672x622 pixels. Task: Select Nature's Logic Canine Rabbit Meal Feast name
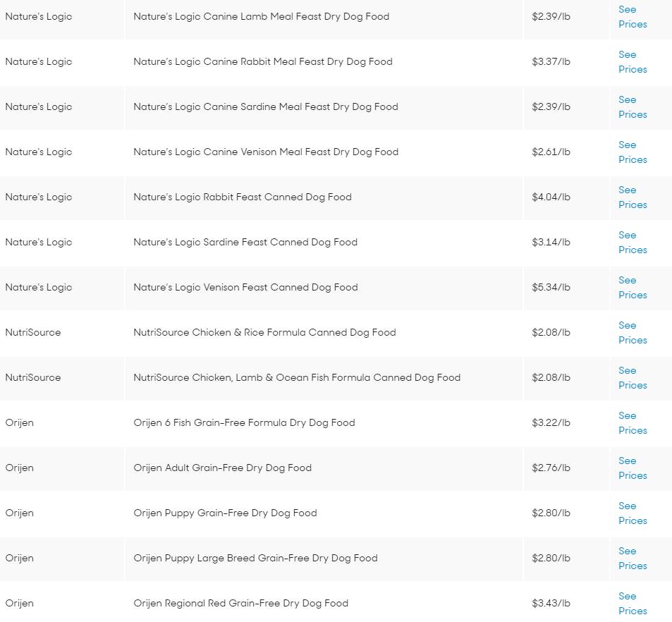(263, 62)
